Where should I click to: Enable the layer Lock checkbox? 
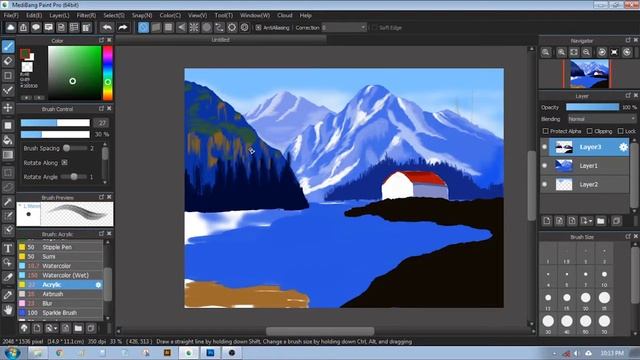coord(620,131)
